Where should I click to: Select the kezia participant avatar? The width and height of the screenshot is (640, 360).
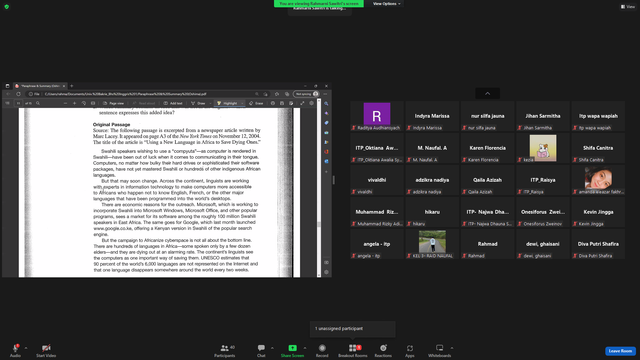click(x=543, y=148)
